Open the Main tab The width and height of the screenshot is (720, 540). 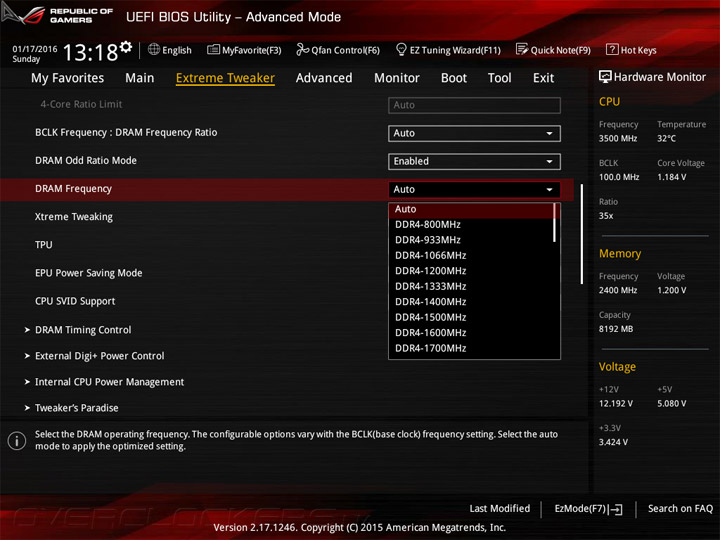(x=140, y=78)
